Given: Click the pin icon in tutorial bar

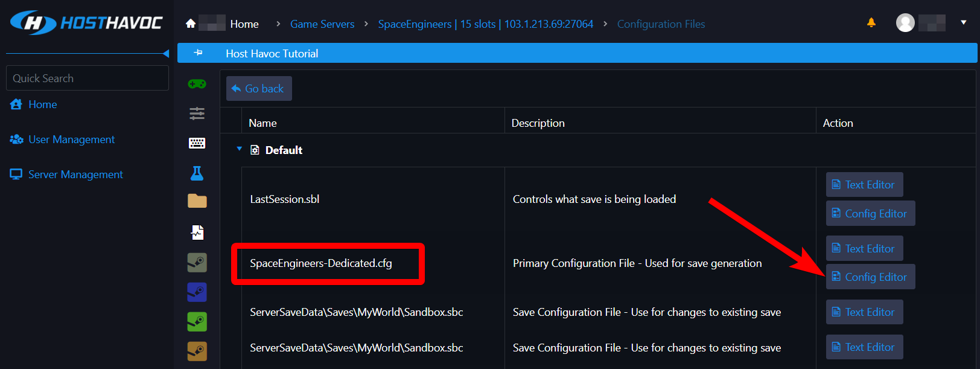Looking at the screenshot, I should coord(198,53).
